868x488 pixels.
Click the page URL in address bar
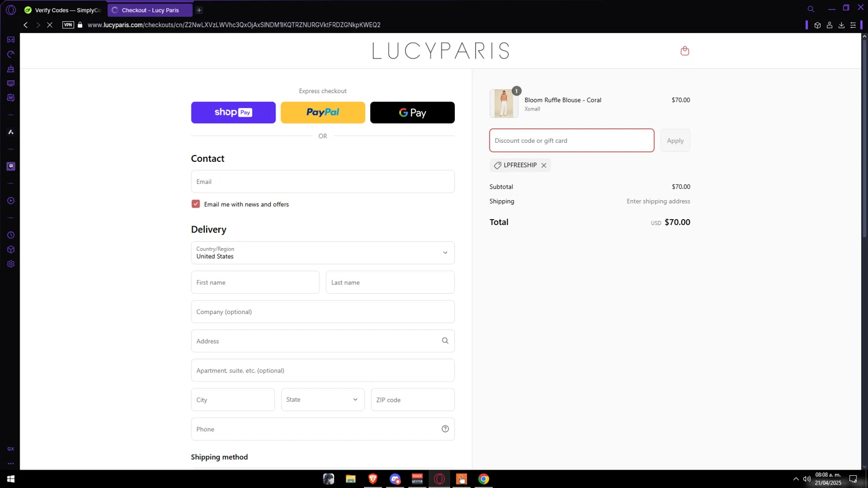[234, 25]
